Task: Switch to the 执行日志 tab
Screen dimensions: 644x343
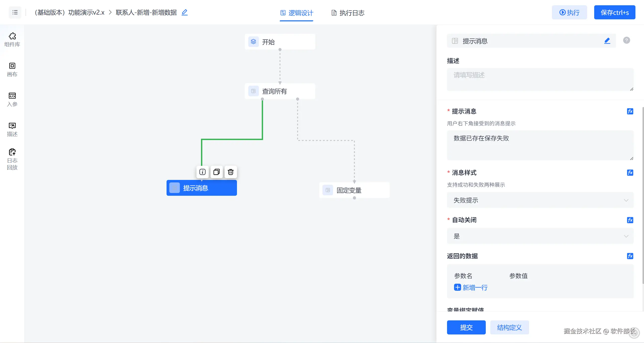Action: [x=348, y=13]
